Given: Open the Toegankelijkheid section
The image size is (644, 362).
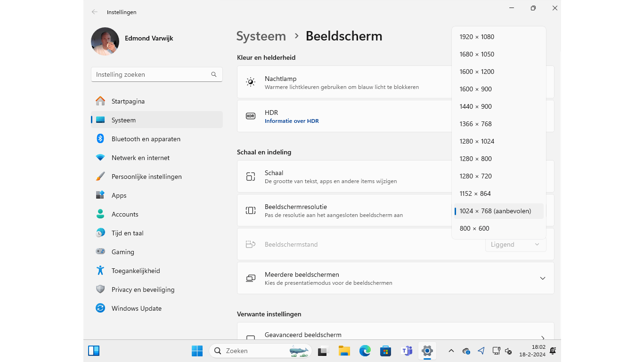Looking at the screenshot, I should click(136, 271).
